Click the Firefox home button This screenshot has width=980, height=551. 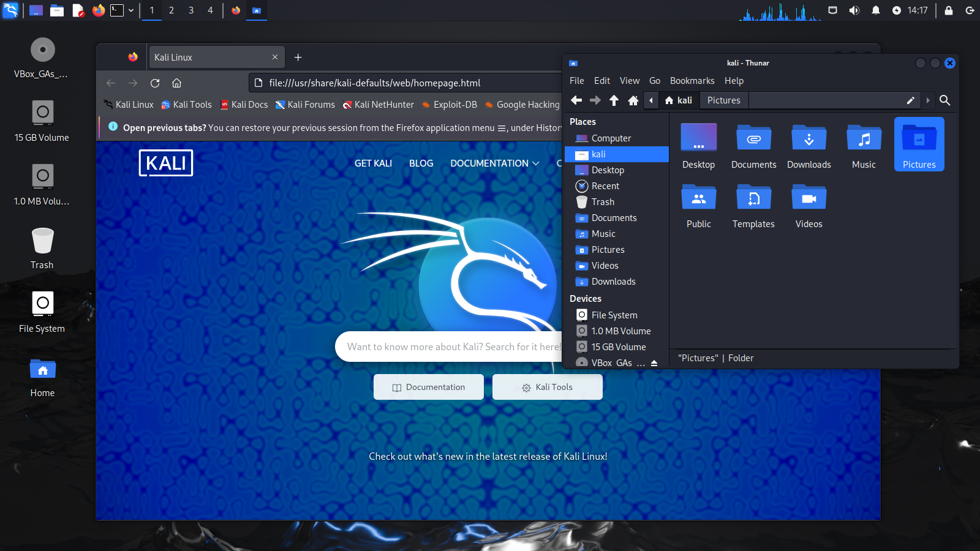click(x=176, y=83)
